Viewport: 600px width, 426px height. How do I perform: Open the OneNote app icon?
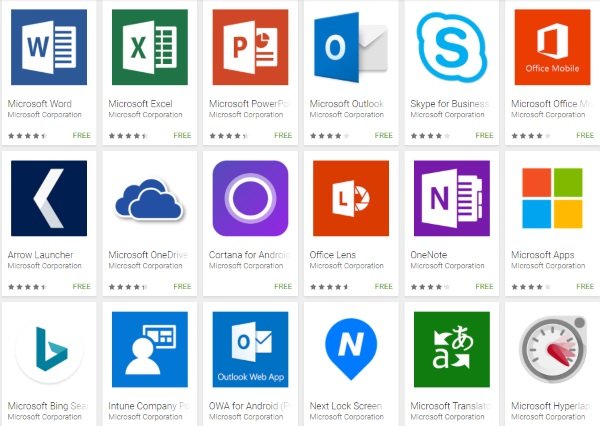coord(452,198)
